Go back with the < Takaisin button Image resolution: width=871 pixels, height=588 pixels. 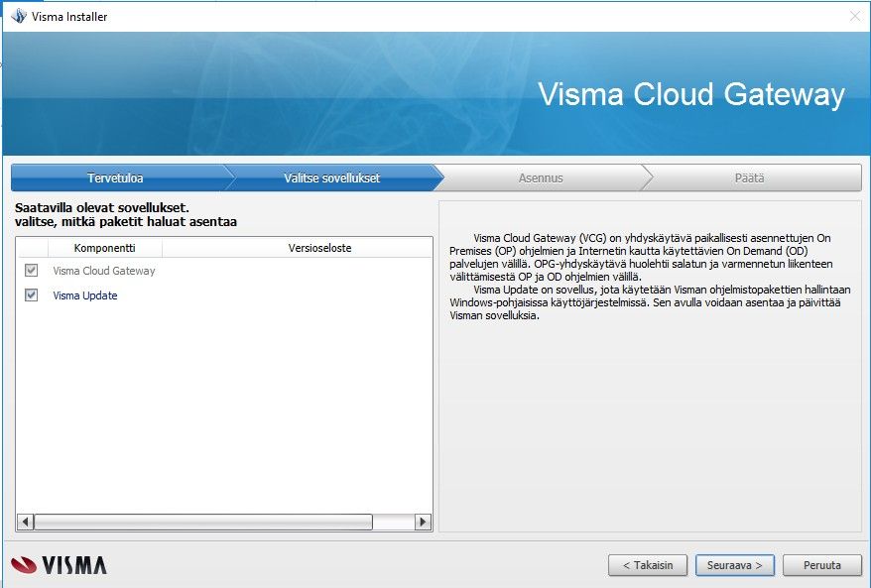coord(648,565)
